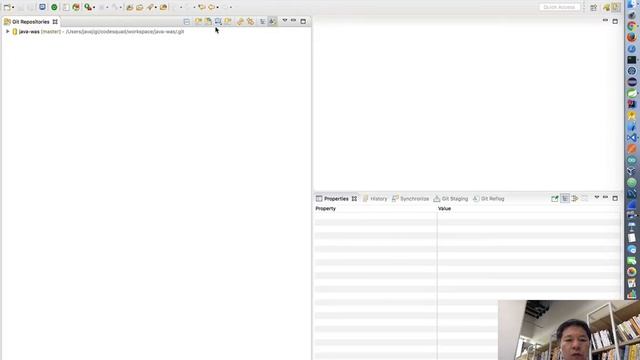Click Add existing local Git repository icon
640x360 pixels.
tap(198, 21)
